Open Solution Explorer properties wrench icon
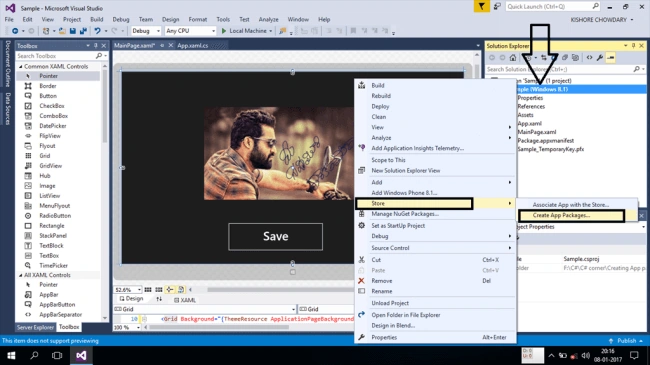The width and height of the screenshot is (650, 365). coord(600,58)
